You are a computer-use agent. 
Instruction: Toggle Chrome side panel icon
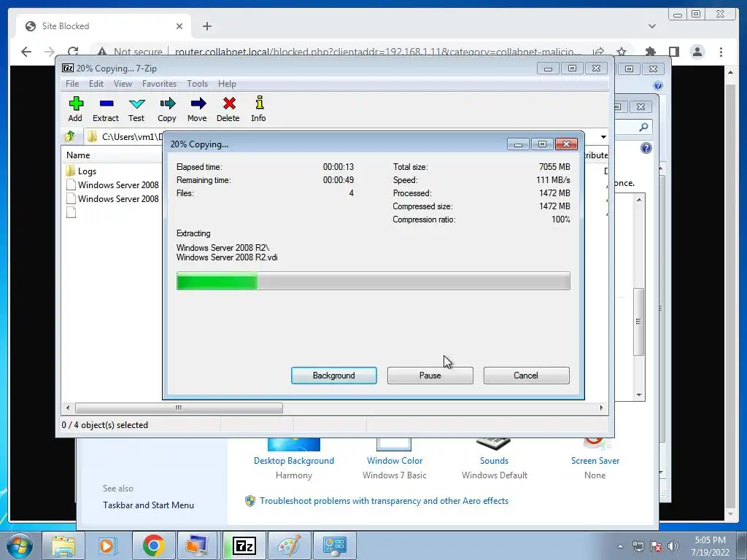point(673,52)
